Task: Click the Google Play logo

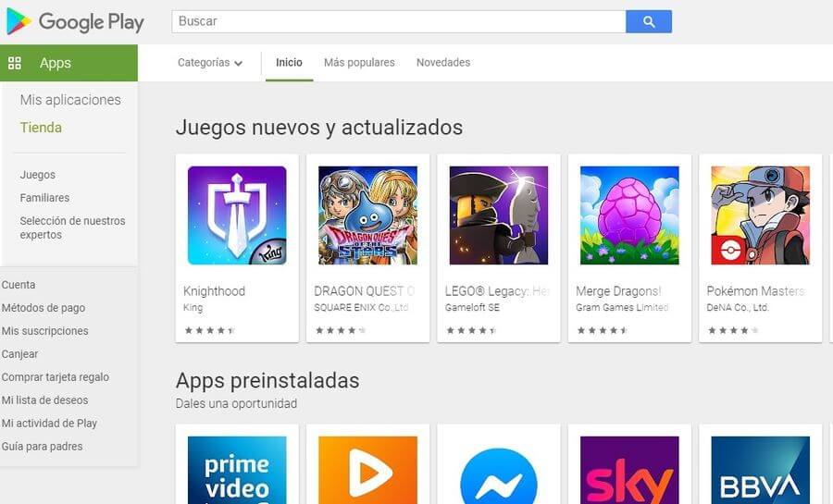Action: point(74,22)
